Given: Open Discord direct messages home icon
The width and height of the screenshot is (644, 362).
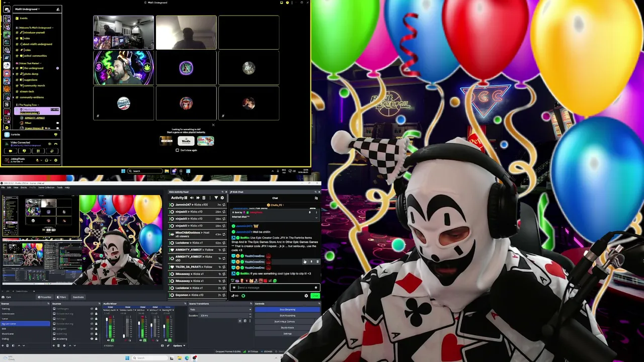Looking at the screenshot, I should [x=7, y=10].
